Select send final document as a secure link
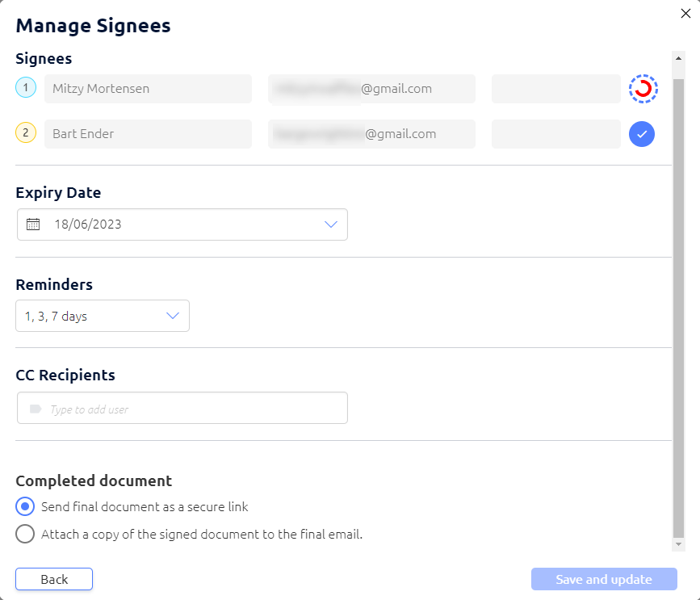The width and height of the screenshot is (700, 600). click(x=23, y=506)
